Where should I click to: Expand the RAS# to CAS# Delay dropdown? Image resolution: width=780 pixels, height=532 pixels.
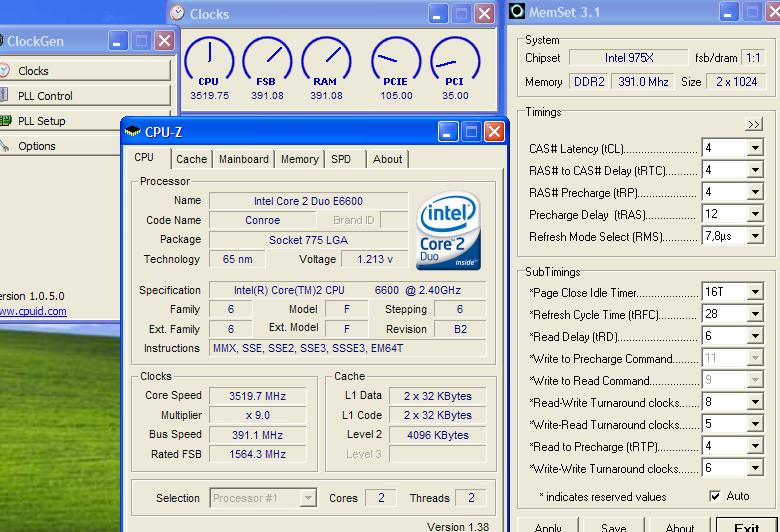[755, 170]
